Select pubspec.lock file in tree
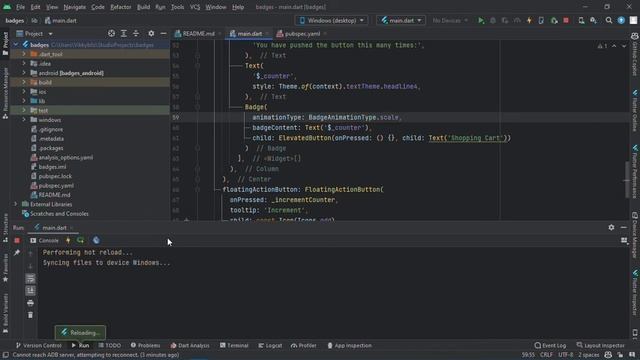Screen dimensions: 640x360 [x=55, y=176]
